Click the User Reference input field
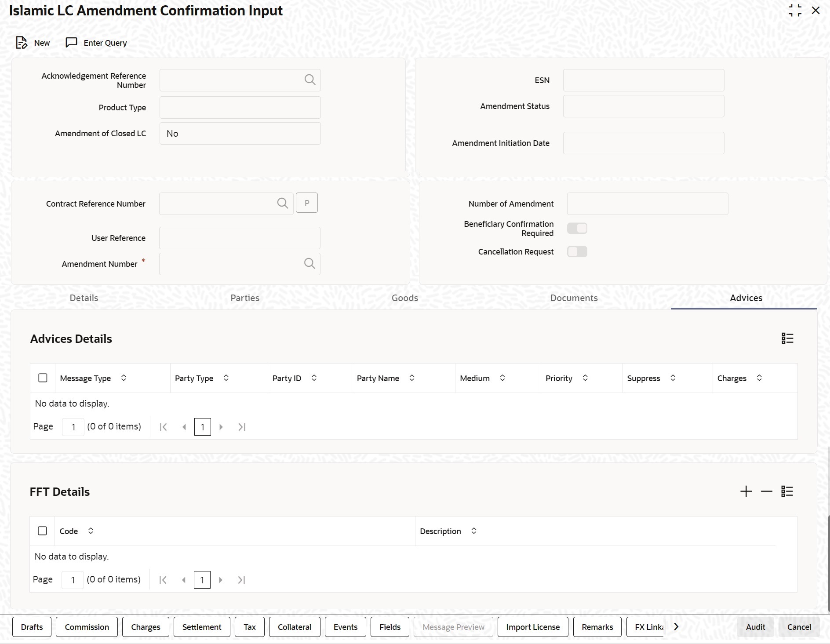The width and height of the screenshot is (830, 644). coord(240,238)
